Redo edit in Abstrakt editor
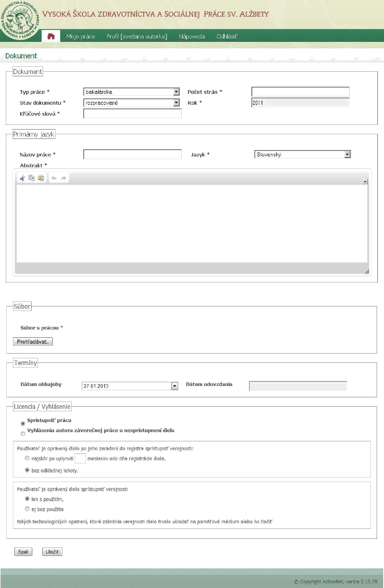Screen dimensions: 384x588 click(63, 178)
